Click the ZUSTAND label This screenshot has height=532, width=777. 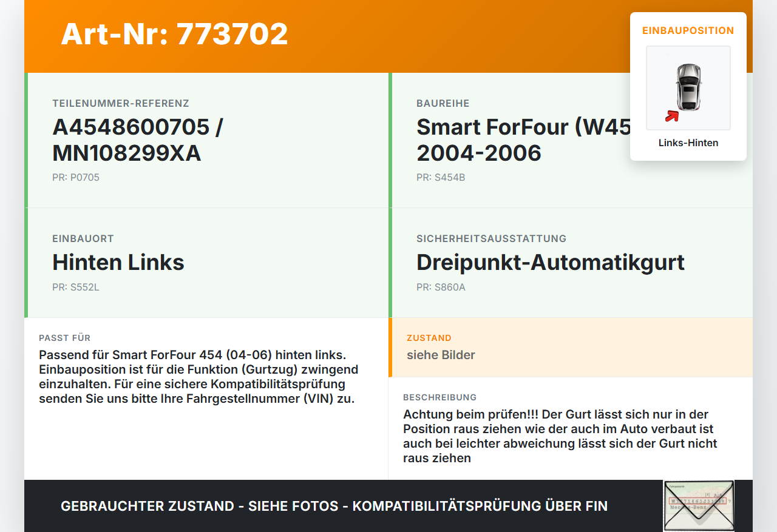[x=429, y=338]
